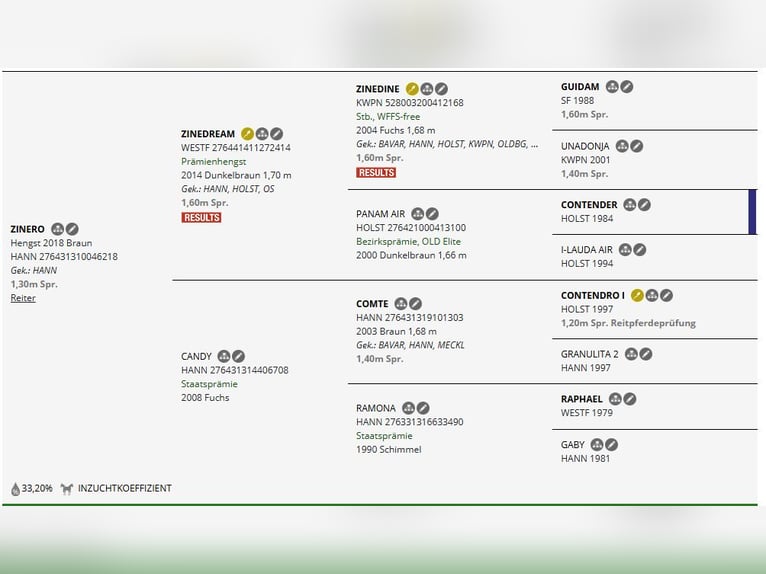
Task: Click the gold badge icon beside CONTENDRO I
Action: coord(637,295)
